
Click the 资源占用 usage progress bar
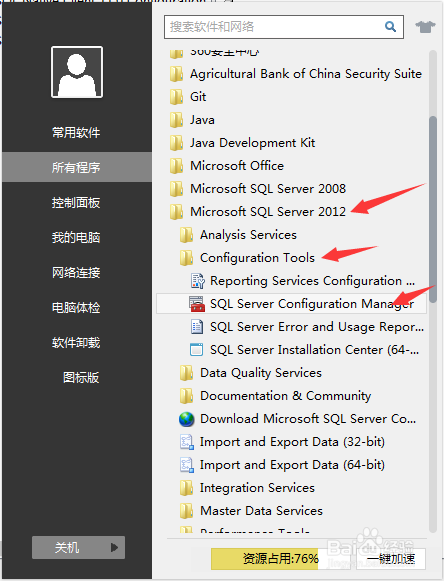pyautogui.click(x=265, y=558)
